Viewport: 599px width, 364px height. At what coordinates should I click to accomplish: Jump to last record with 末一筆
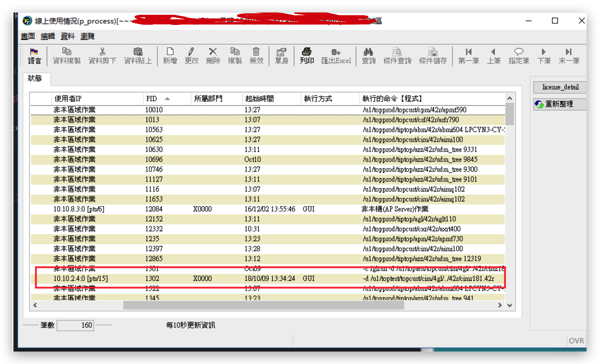569,56
